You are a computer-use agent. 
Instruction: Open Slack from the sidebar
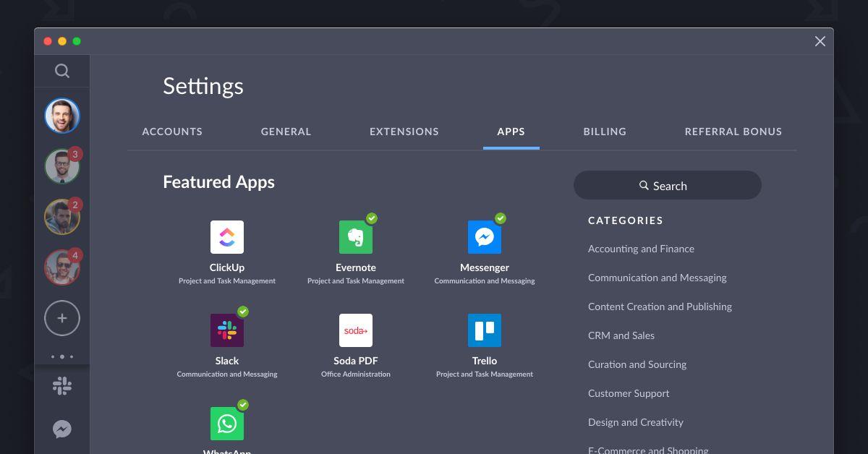[62, 386]
